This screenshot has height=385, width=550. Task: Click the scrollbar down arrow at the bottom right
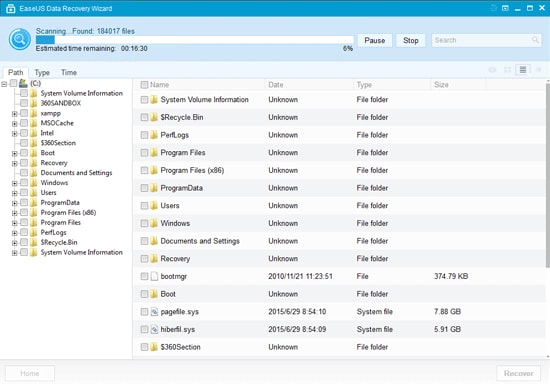pos(548,357)
